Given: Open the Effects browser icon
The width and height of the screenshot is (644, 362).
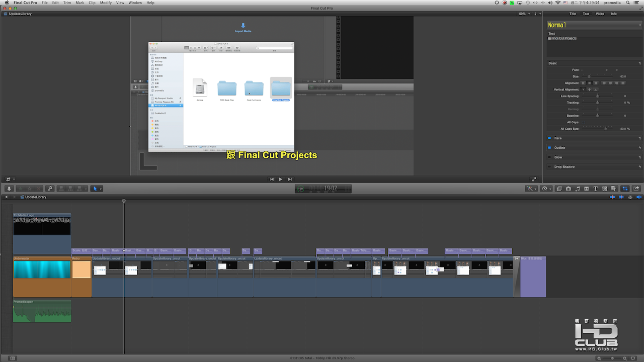Looking at the screenshot, I should (559, 189).
